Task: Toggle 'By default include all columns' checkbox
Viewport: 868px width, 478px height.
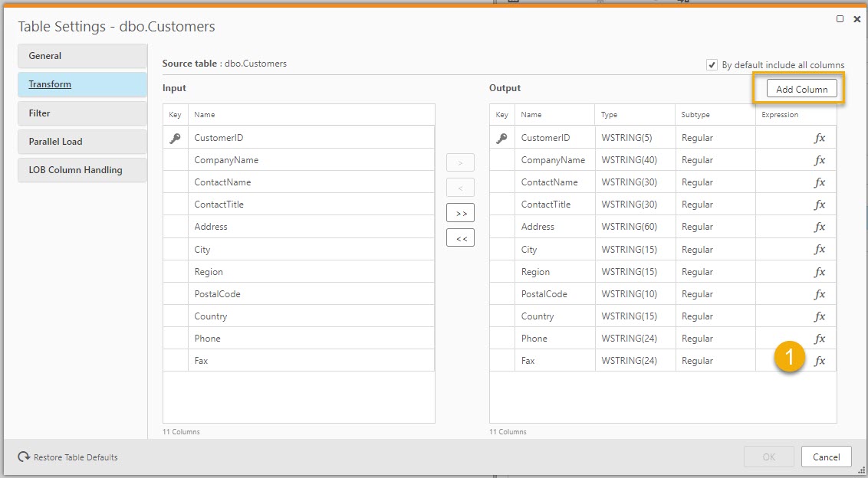Action: tap(712, 65)
